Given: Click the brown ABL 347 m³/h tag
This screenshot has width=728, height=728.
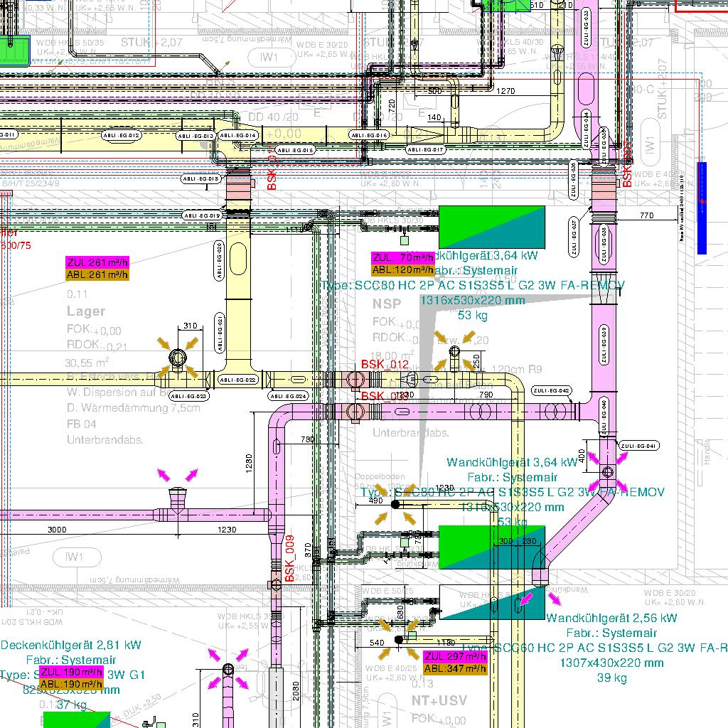Looking at the screenshot, I should pos(455,668).
